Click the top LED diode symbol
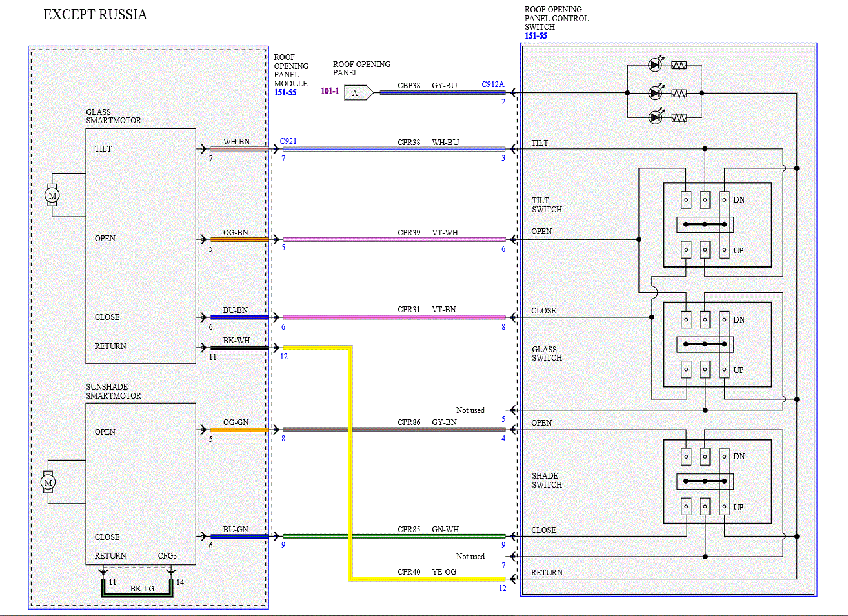 (x=656, y=65)
